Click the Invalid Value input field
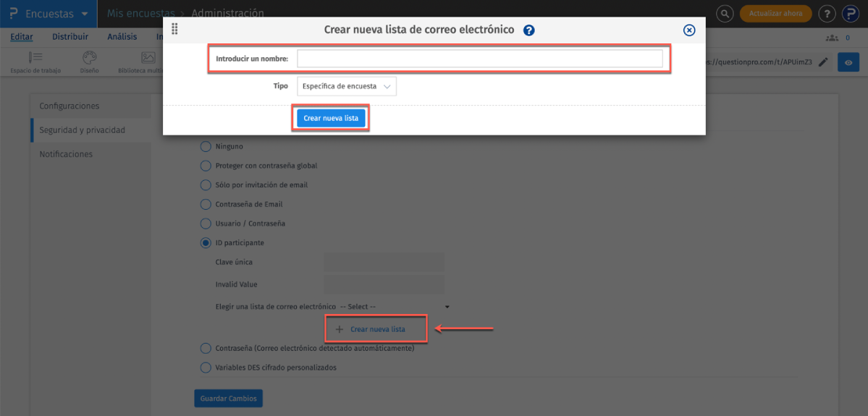868x416 pixels. [384, 284]
